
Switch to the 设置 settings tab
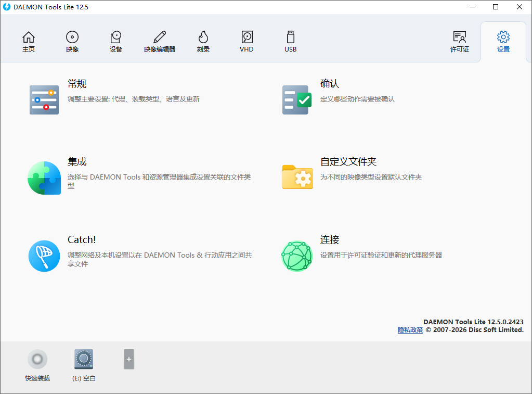[x=503, y=41]
